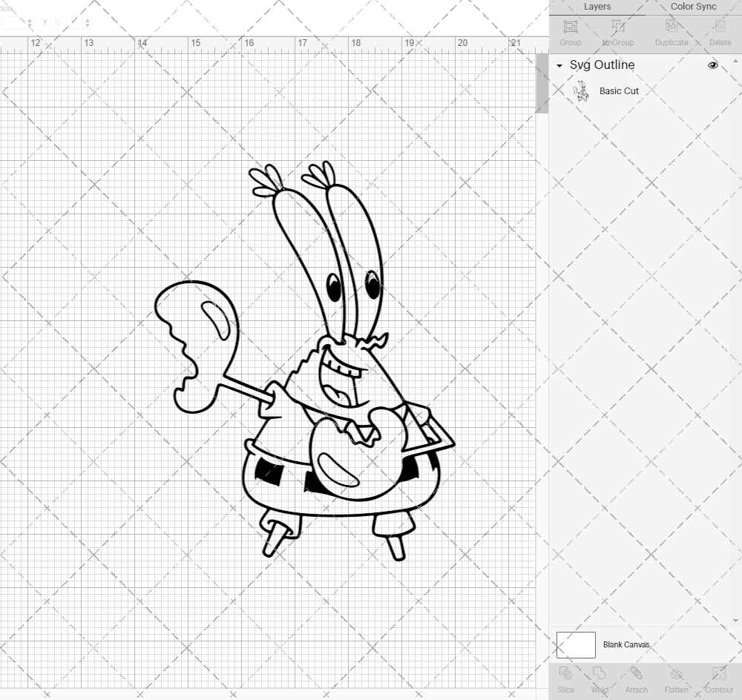Select the Basic Cut layer
The height and width of the screenshot is (700, 742).
click(619, 90)
